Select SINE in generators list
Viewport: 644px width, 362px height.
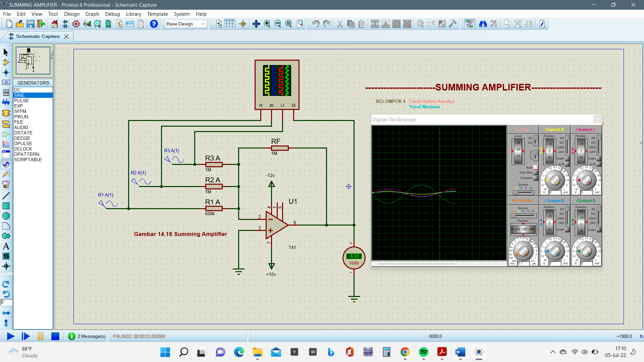pyautogui.click(x=19, y=95)
